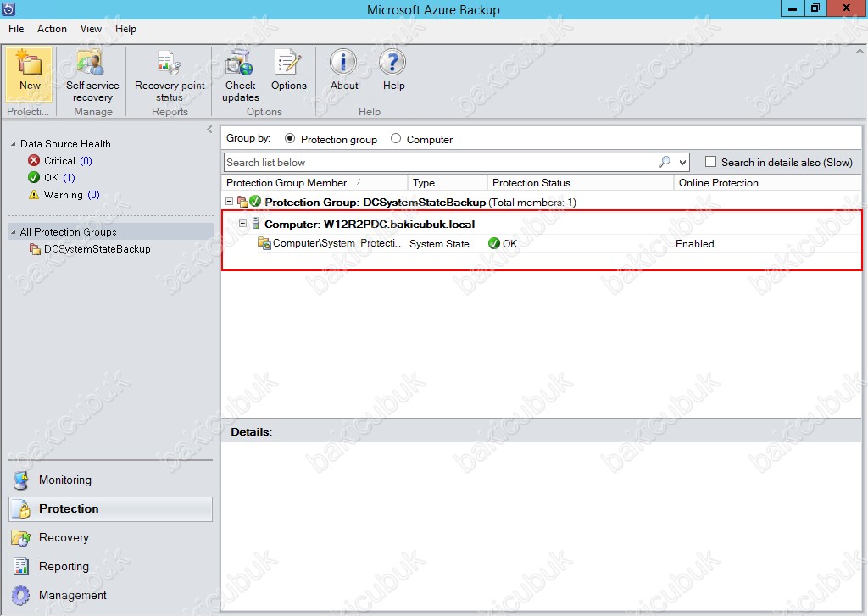Select the Protection workspace
The width and height of the screenshot is (868, 616).
111,508
